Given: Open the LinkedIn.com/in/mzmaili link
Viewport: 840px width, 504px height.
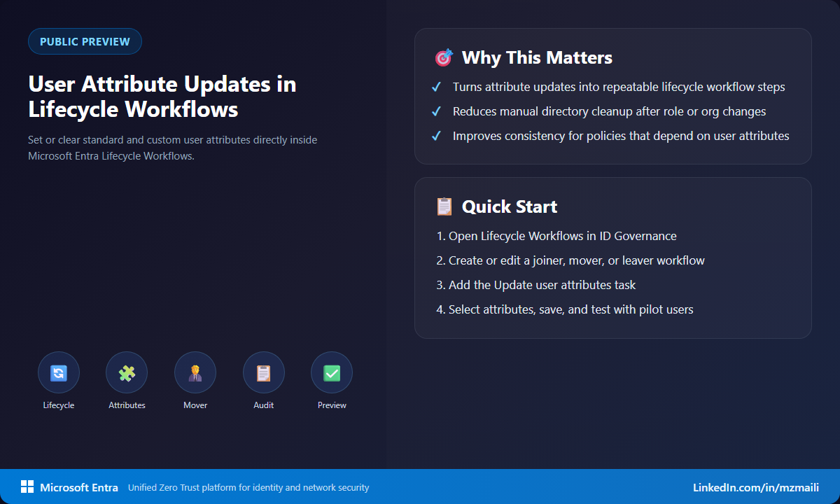Looking at the screenshot, I should point(756,488).
